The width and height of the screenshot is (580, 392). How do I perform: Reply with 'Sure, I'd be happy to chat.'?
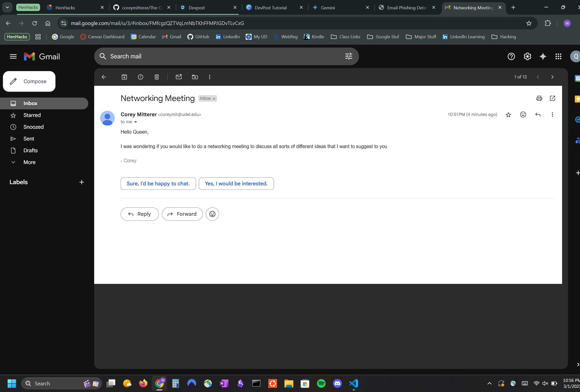[158, 184]
